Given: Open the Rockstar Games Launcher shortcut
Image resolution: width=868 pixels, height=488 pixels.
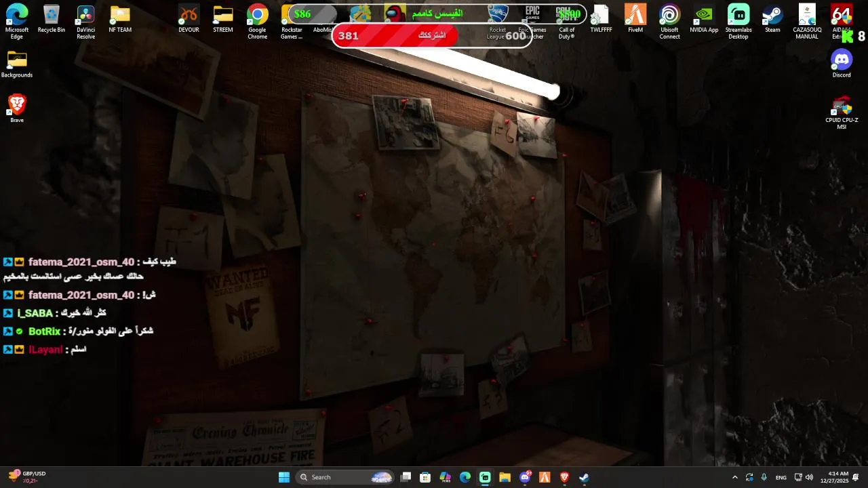Looking at the screenshot, I should click(x=292, y=22).
